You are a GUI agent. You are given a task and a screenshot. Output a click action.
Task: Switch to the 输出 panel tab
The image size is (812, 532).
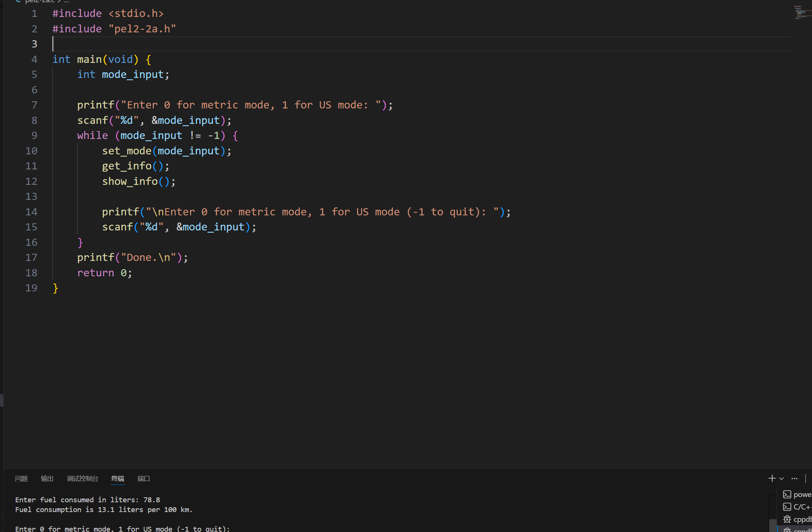pyautogui.click(x=47, y=479)
